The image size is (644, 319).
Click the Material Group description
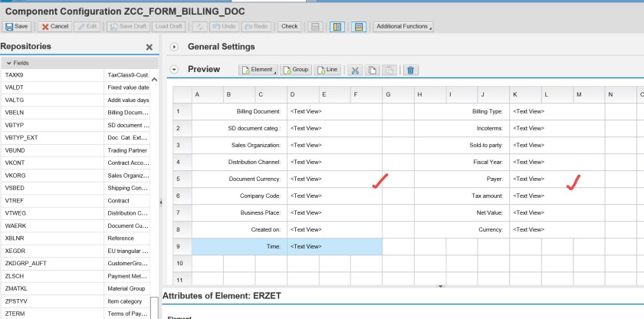(x=126, y=288)
